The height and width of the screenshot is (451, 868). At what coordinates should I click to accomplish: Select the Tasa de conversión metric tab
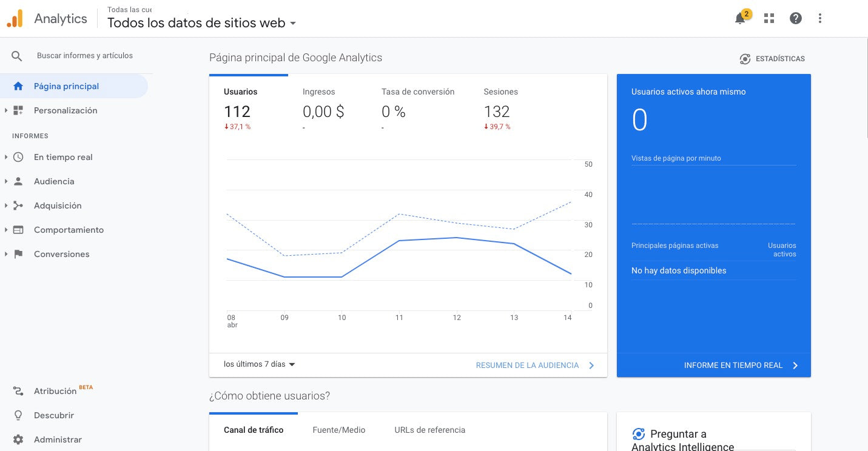(x=418, y=109)
